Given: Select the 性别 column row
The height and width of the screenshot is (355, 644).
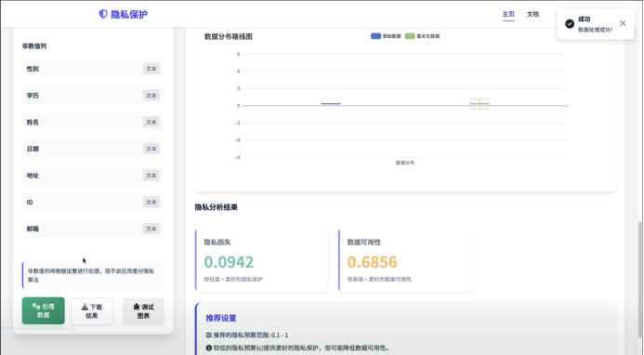Looking at the screenshot, I should [93, 69].
